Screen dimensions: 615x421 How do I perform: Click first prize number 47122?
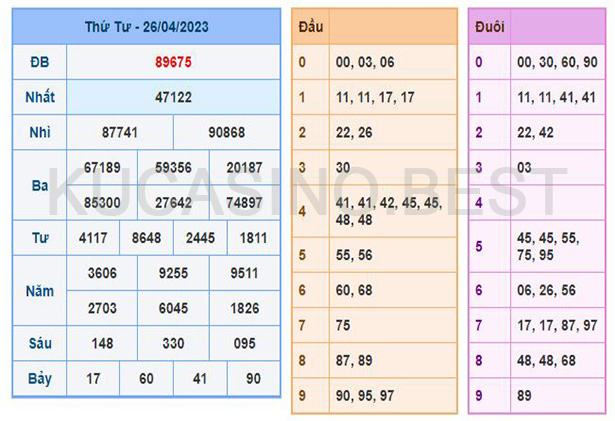pyautogui.click(x=173, y=97)
